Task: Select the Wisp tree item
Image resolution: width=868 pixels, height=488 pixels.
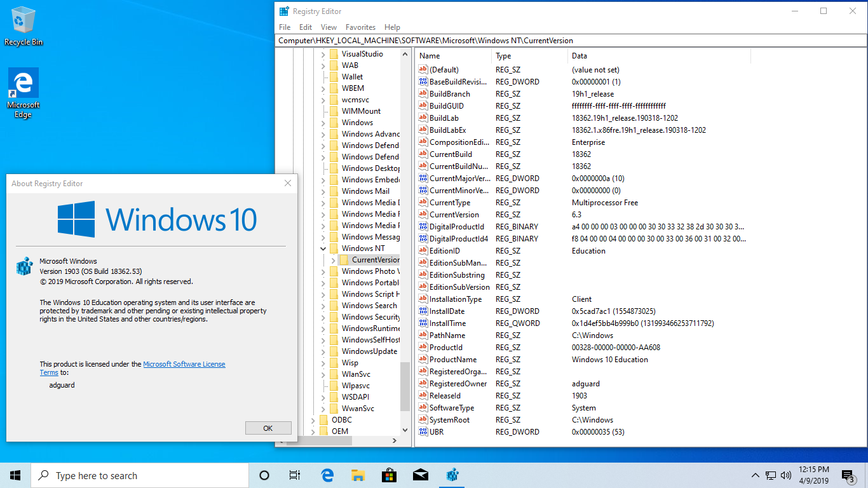Action: click(350, 363)
